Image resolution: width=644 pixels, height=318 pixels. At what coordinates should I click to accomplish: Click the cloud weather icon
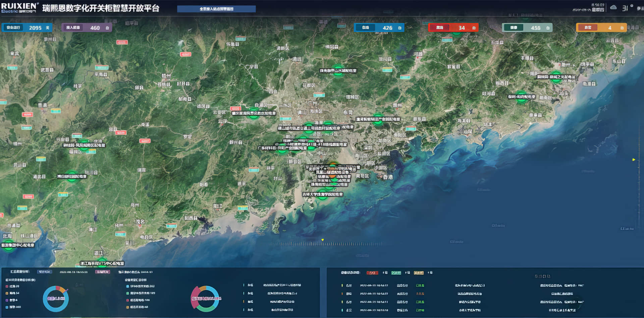(613, 7)
